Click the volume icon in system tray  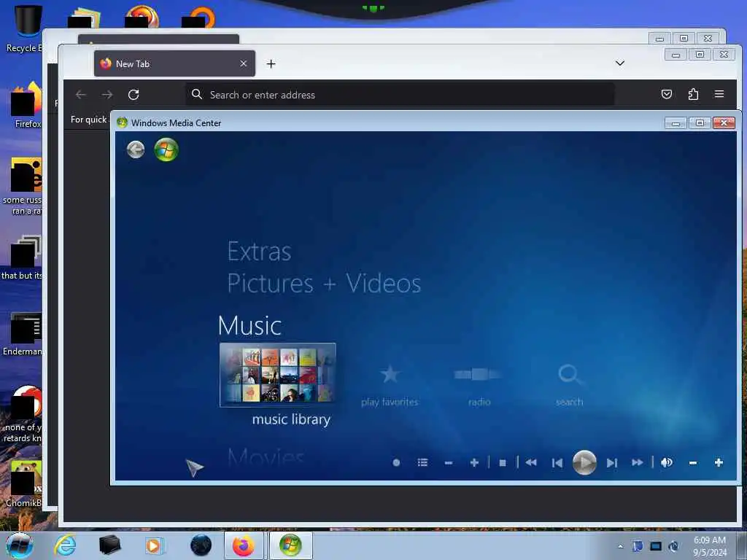(x=673, y=546)
